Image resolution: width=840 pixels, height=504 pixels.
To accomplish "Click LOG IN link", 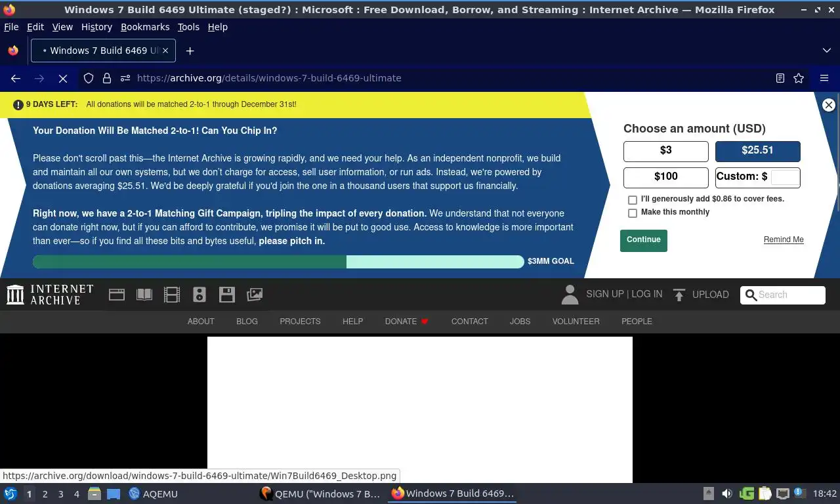I will pos(647,294).
